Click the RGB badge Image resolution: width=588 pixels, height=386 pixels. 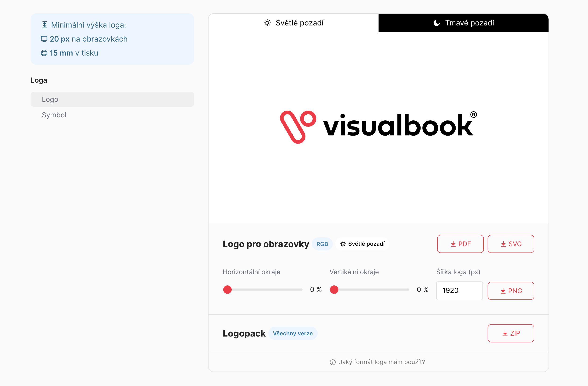coord(322,244)
